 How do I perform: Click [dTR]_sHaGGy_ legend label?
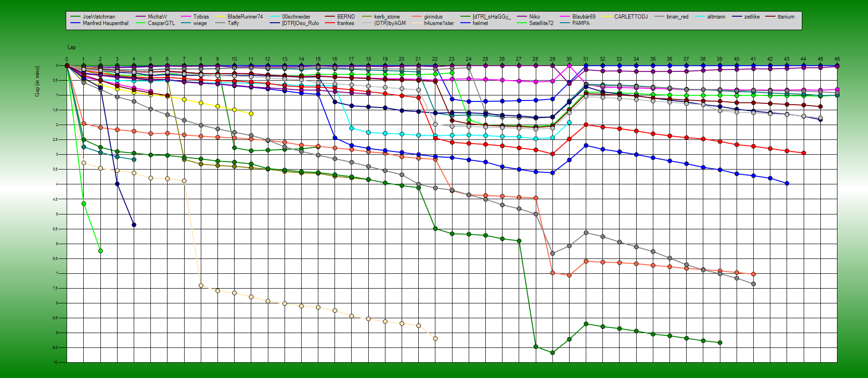click(x=492, y=17)
